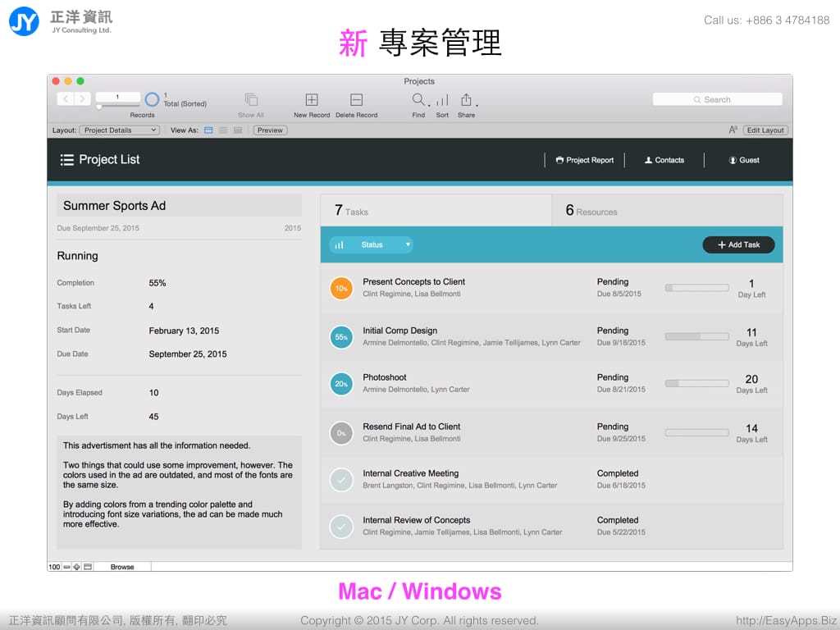Go to the next record arrow
This screenshot has height=630, width=840.
point(82,99)
